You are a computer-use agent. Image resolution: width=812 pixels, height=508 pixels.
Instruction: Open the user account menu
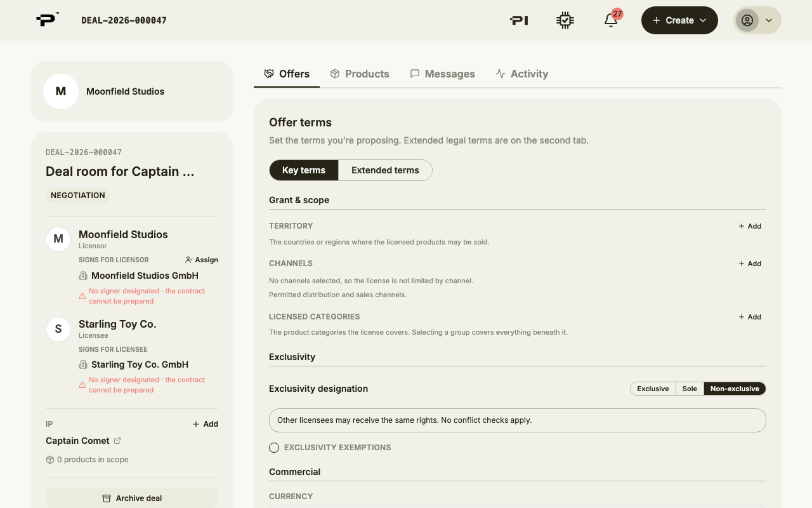click(757, 20)
